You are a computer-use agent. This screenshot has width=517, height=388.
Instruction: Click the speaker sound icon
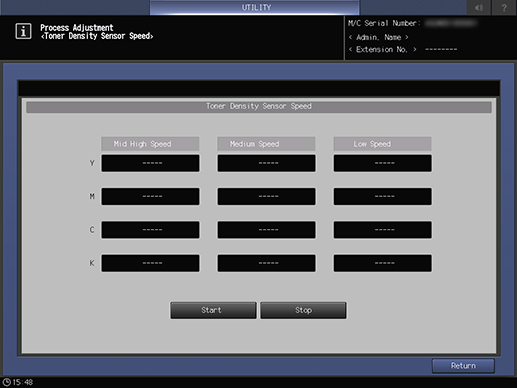[x=479, y=7]
